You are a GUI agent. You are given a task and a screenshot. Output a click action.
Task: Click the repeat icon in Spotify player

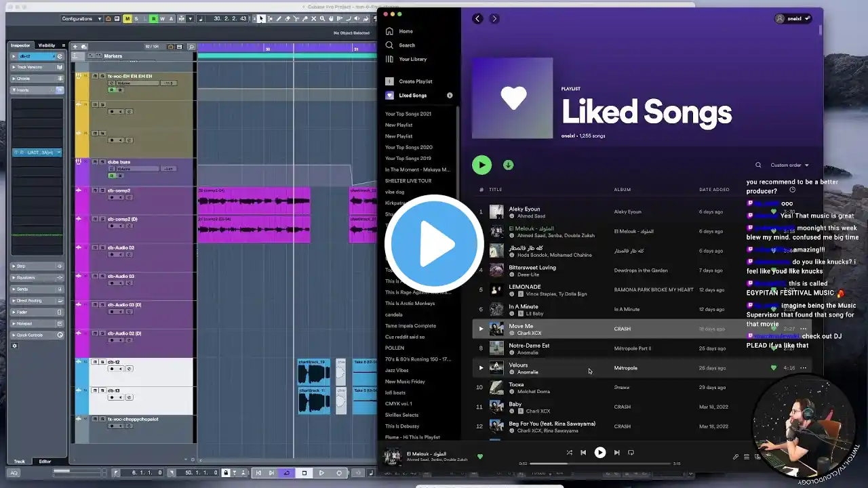631,453
